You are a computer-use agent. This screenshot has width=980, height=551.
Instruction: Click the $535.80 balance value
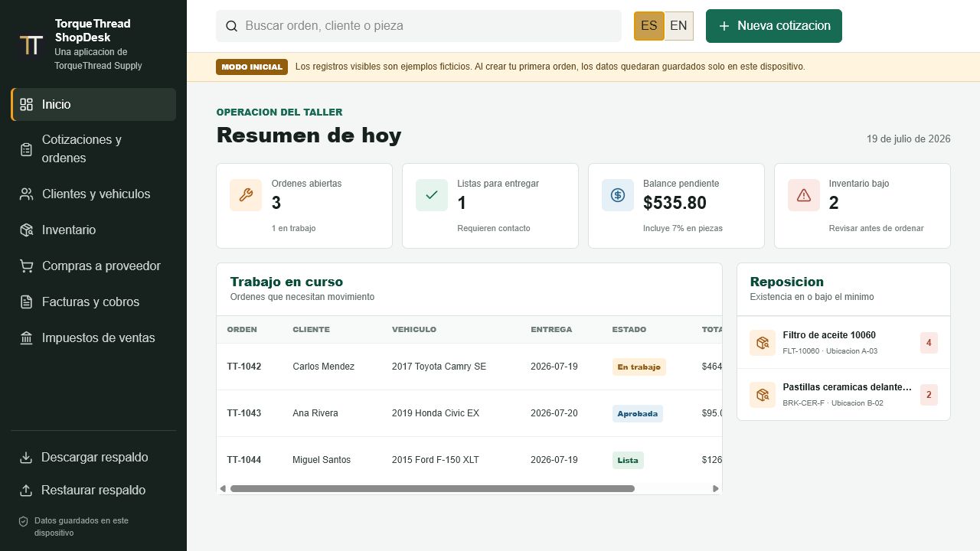click(x=675, y=203)
